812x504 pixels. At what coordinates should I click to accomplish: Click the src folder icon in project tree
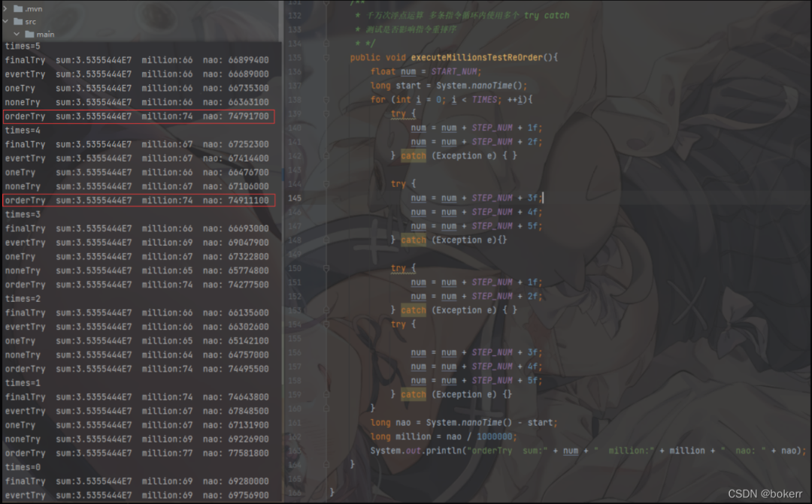coord(18,22)
